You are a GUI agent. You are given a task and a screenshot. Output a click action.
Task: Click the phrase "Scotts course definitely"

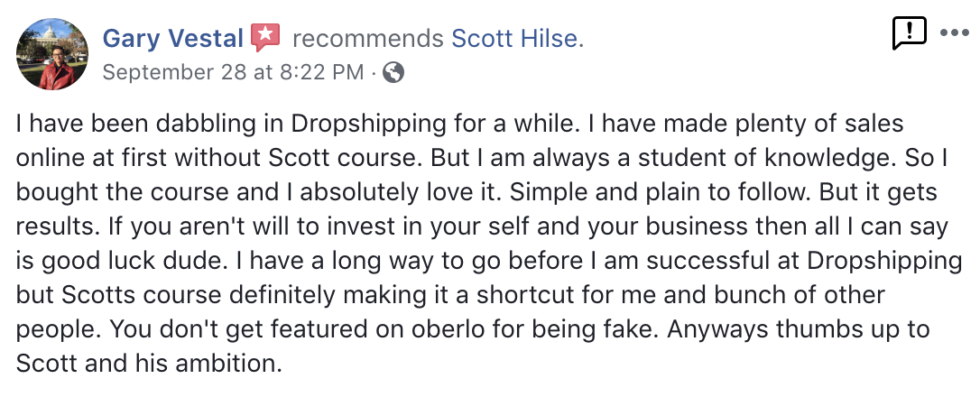coord(186,295)
